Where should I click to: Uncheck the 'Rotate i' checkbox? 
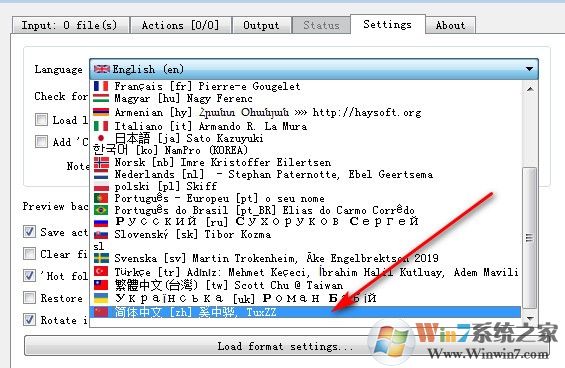click(x=29, y=319)
